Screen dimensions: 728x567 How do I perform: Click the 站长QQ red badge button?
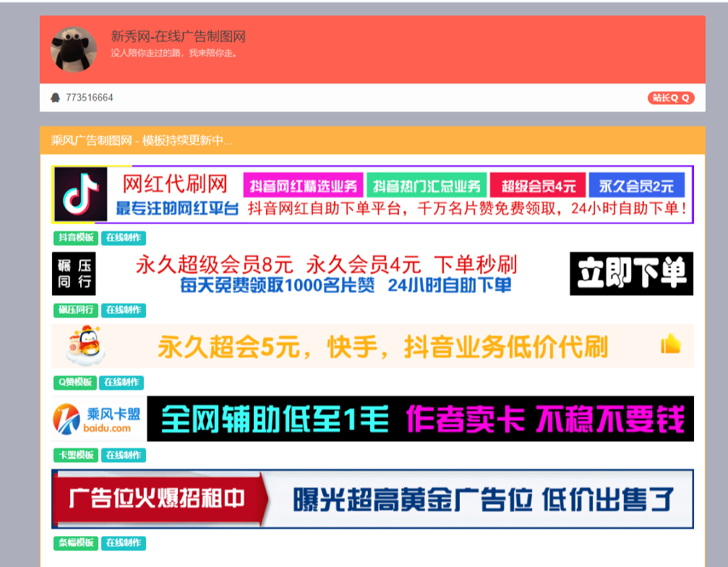pos(671,98)
